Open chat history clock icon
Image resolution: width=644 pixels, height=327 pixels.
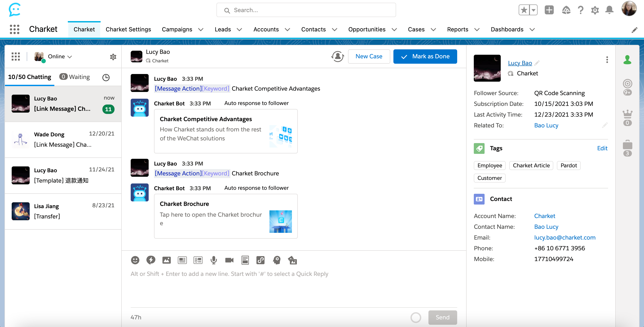[106, 77]
